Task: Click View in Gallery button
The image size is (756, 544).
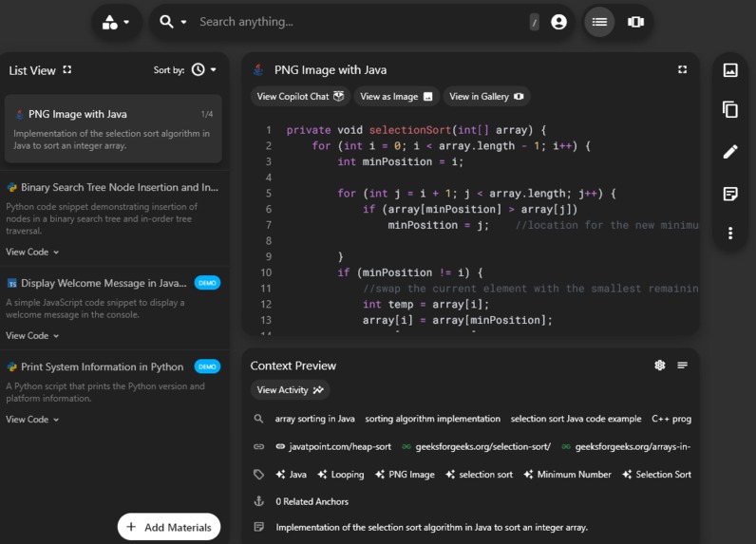Action: [x=486, y=97]
